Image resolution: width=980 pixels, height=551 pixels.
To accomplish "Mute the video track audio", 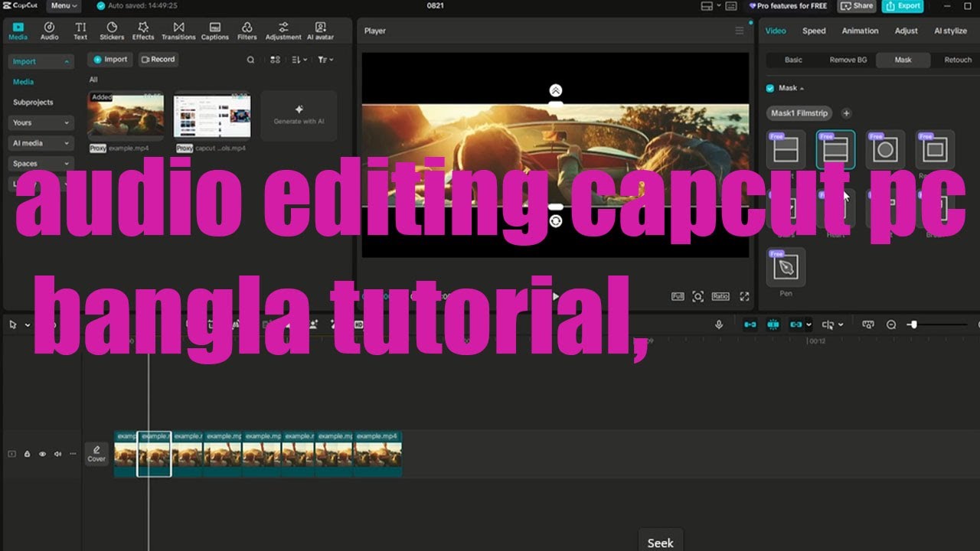I will (x=57, y=454).
